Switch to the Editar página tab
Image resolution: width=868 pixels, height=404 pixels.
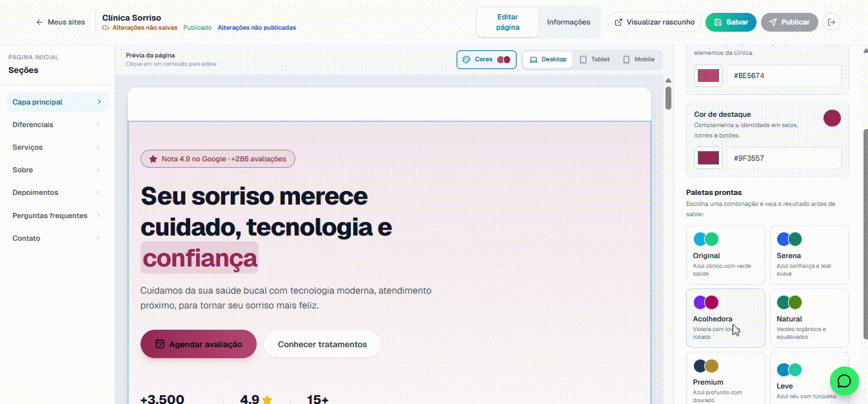(508, 22)
